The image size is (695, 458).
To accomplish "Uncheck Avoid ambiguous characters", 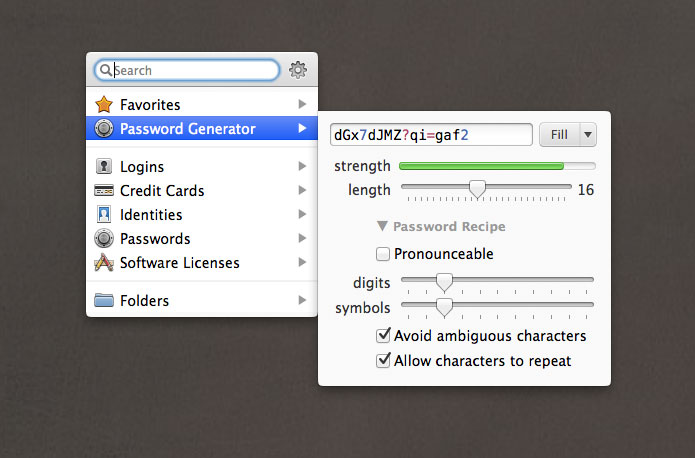I will click(x=383, y=336).
